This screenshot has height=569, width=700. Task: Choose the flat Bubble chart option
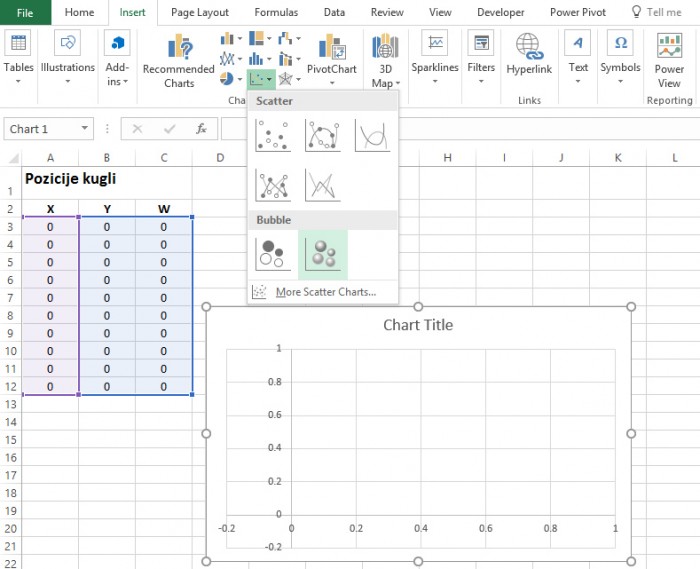[273, 254]
